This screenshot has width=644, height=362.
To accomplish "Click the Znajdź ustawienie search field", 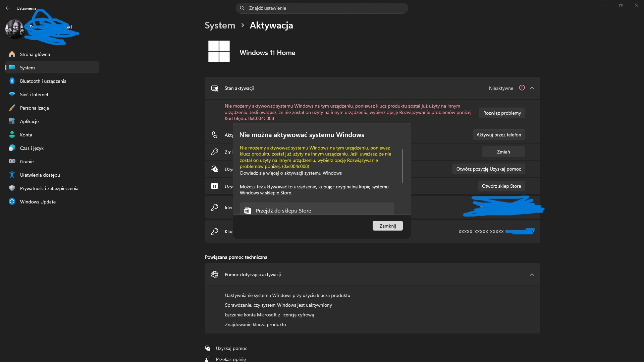I will 322,8.
